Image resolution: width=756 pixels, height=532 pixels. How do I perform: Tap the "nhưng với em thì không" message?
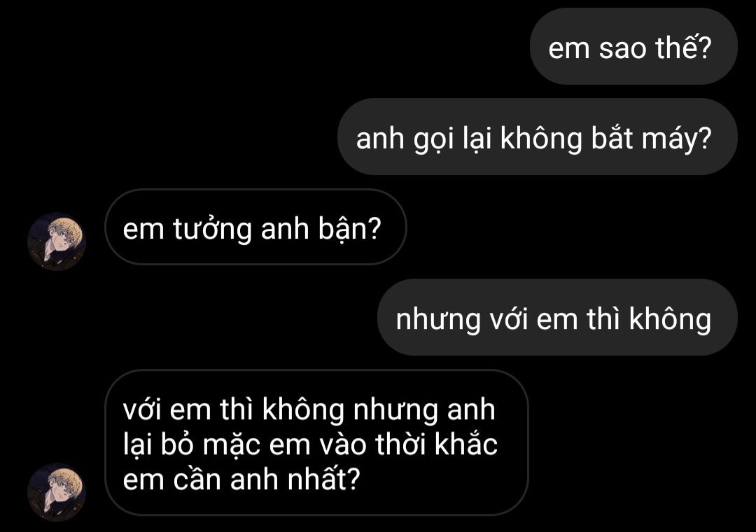tap(557, 318)
